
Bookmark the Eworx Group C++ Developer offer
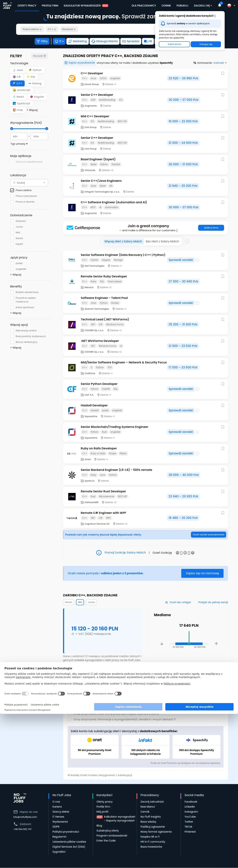coord(222,73)
